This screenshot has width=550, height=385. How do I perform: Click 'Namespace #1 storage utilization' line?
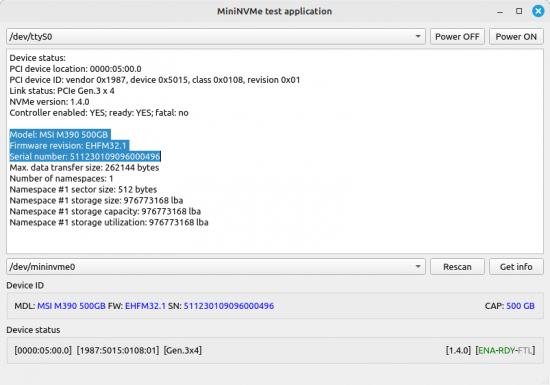pyautogui.click(x=109, y=222)
